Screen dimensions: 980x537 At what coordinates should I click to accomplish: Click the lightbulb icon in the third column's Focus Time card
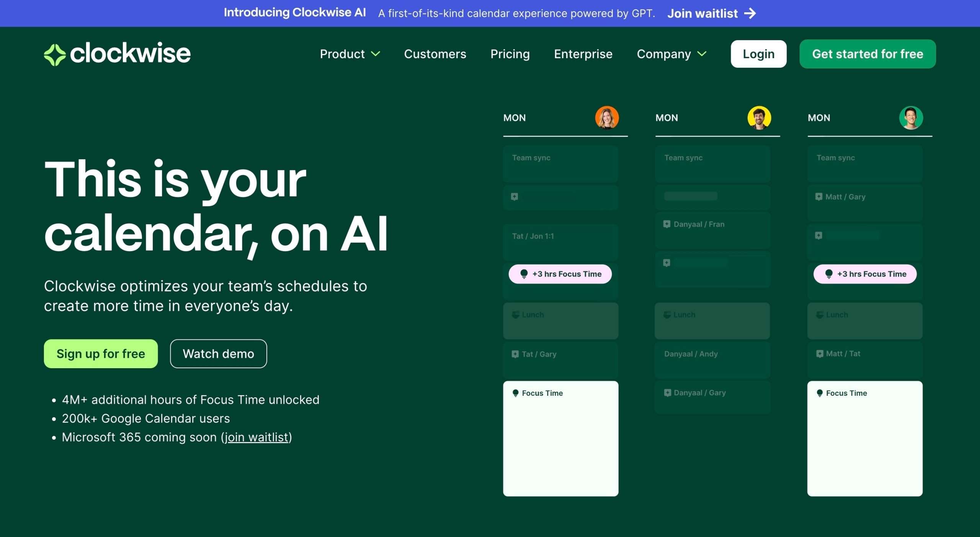click(820, 393)
